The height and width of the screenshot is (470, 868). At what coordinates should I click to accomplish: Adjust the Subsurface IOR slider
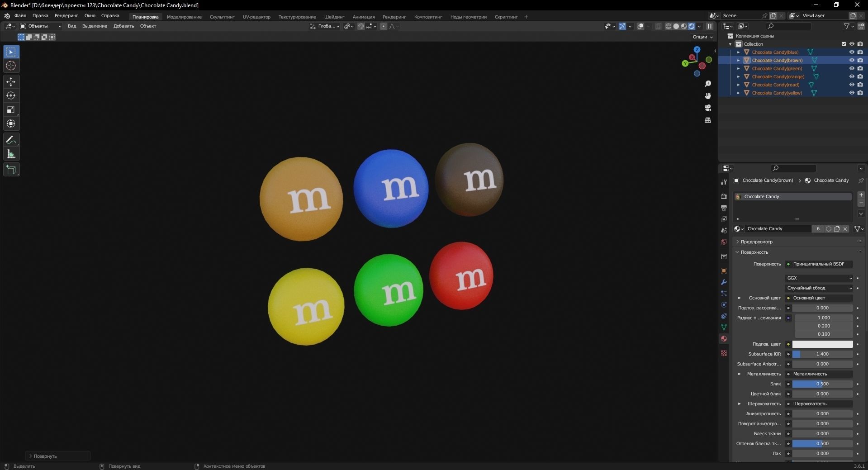click(x=822, y=354)
